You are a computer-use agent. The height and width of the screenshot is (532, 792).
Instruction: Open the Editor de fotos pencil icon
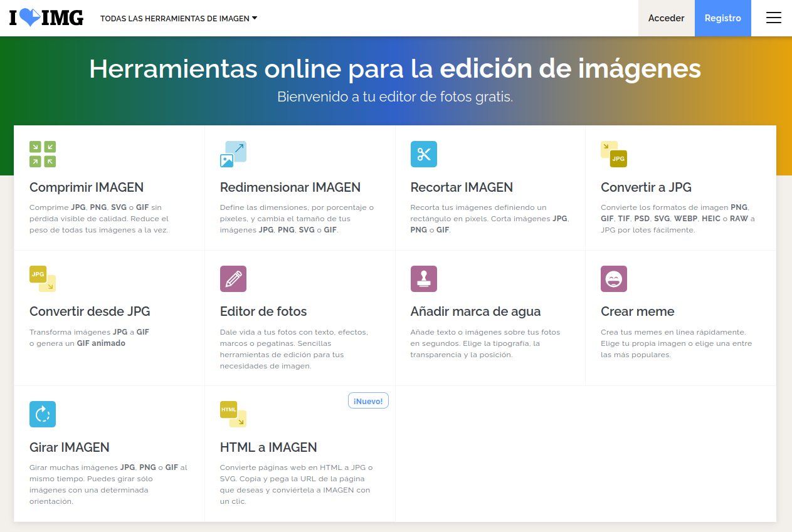(233, 279)
